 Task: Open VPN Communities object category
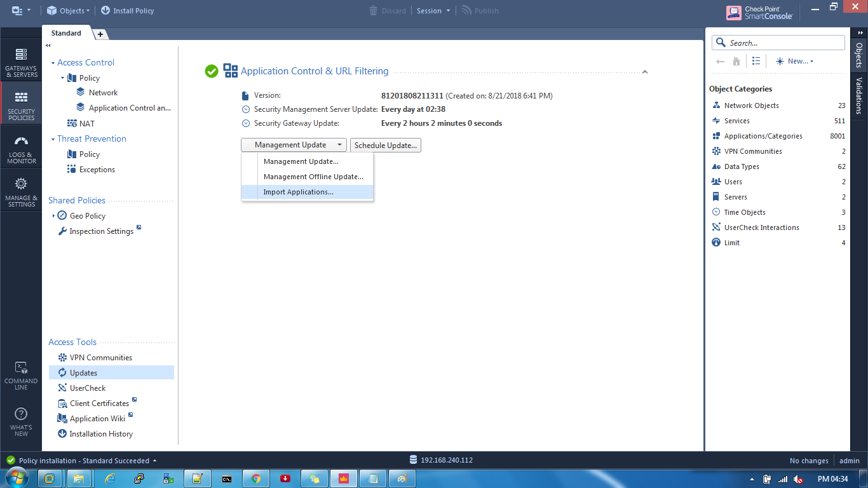[778, 151]
